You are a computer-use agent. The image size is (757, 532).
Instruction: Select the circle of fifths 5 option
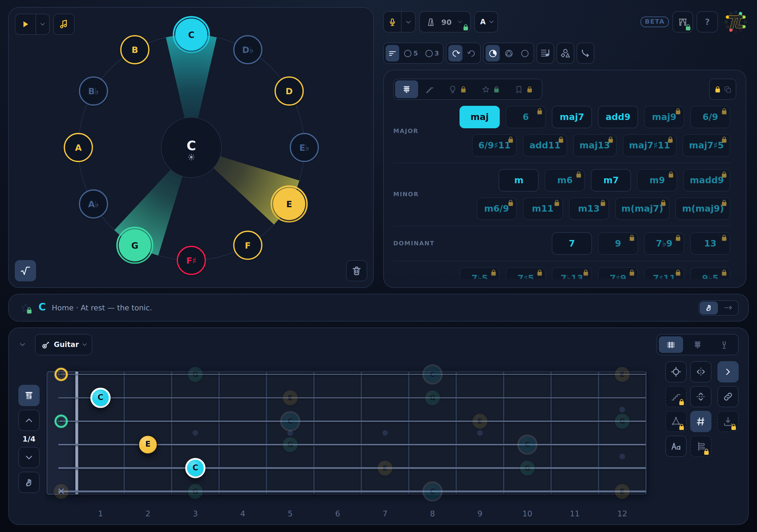tap(411, 53)
